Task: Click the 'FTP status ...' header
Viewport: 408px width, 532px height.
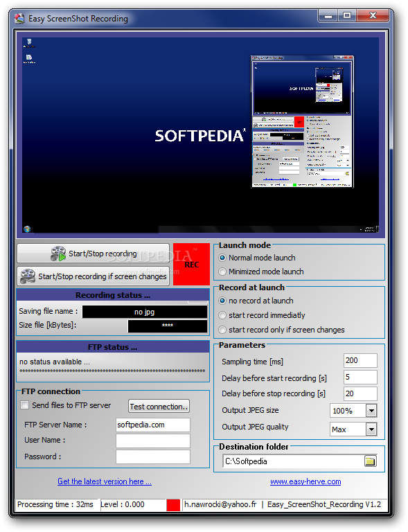Action: [x=113, y=347]
